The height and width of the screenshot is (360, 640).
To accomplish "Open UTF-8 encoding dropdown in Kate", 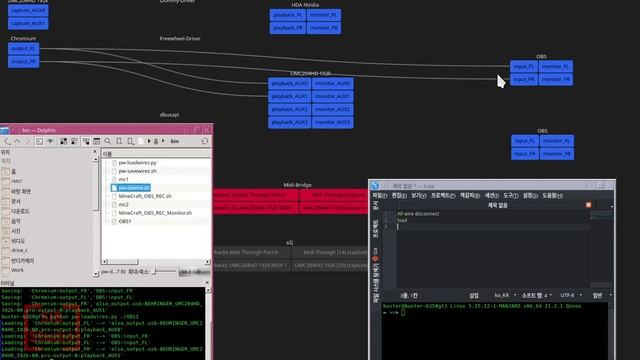I will point(571,295).
